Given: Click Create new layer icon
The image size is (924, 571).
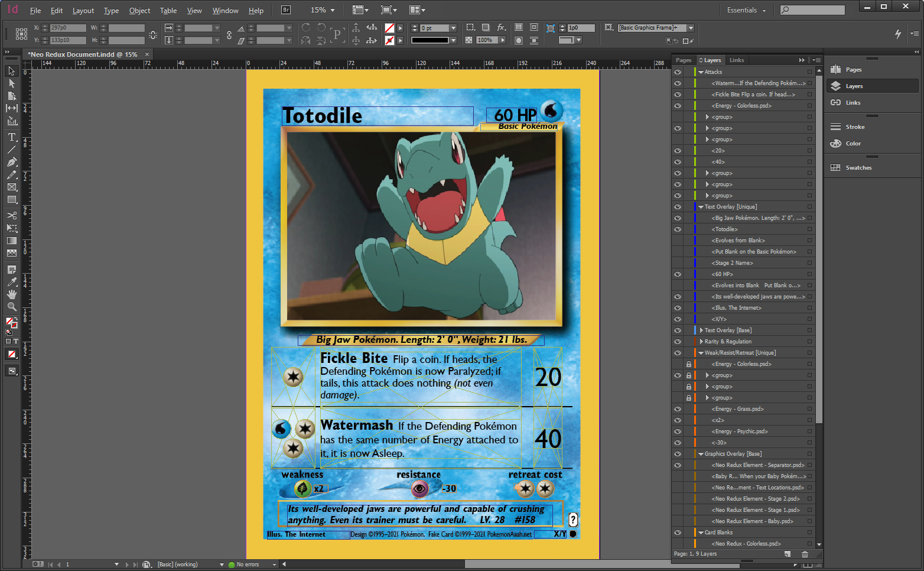Looking at the screenshot, I should tap(788, 554).
